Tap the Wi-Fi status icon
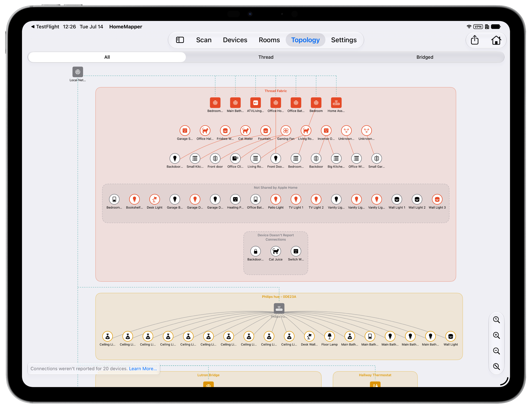Viewport: 532px width, 408px height. tap(469, 27)
